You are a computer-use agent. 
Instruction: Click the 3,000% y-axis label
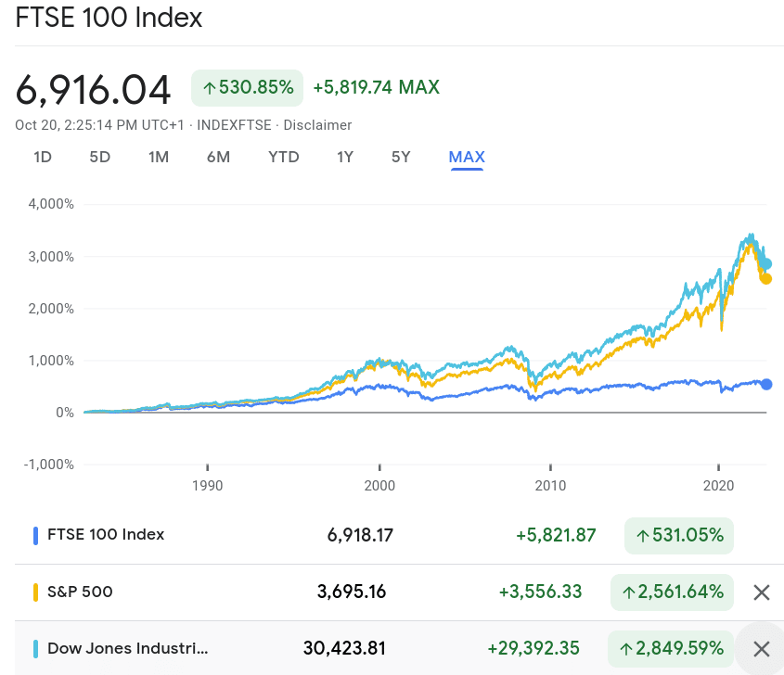point(51,257)
